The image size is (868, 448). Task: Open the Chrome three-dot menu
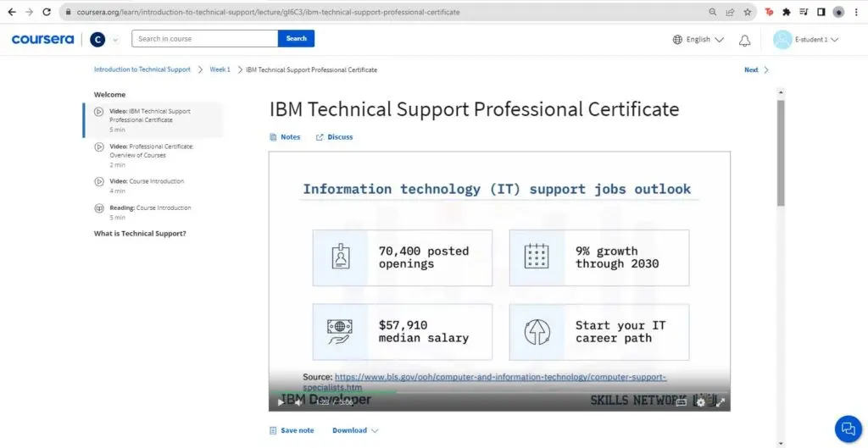pyautogui.click(x=856, y=12)
